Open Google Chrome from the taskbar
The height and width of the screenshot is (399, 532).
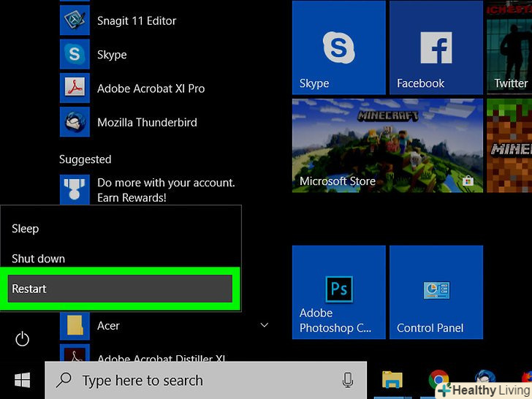coord(438,379)
